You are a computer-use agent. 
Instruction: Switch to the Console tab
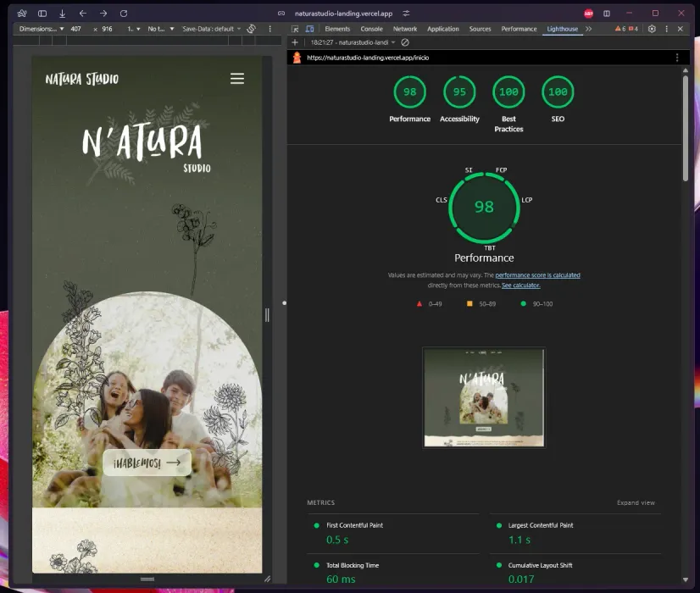point(371,29)
